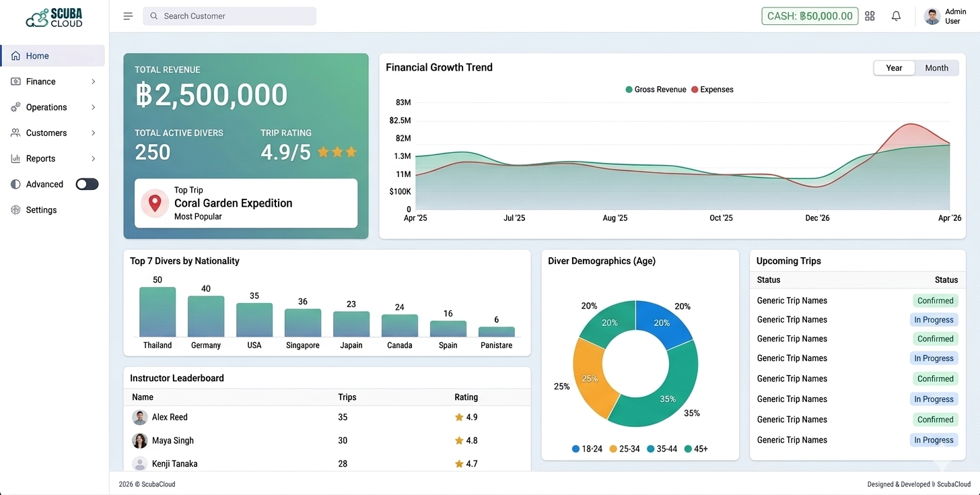Click Kenji Tanaka's avatar
980x495 pixels.
click(140, 463)
